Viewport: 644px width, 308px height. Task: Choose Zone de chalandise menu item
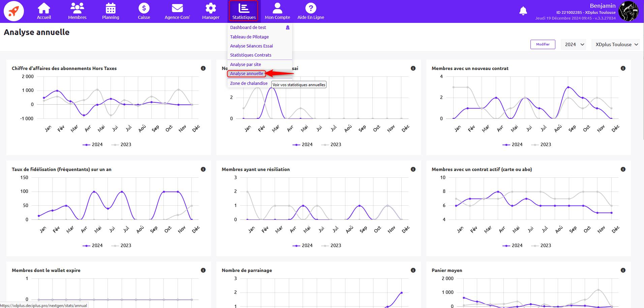(x=249, y=83)
